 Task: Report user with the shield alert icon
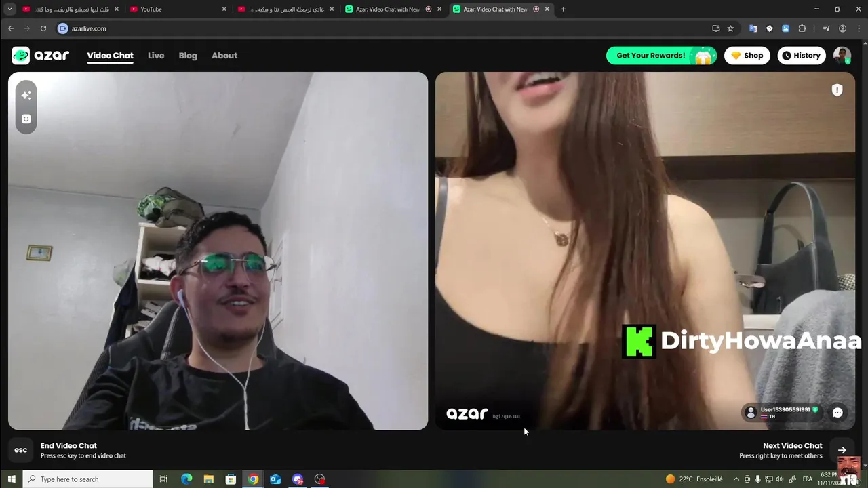(x=837, y=90)
